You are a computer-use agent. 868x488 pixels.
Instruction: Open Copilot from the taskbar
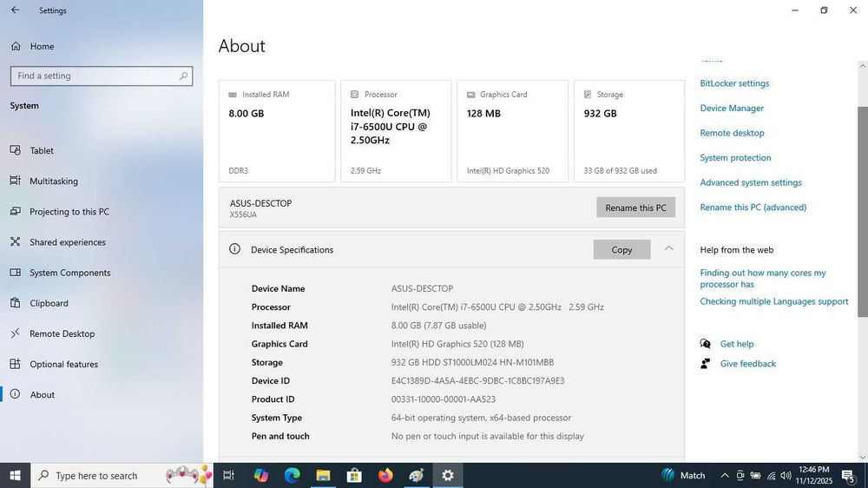point(260,475)
